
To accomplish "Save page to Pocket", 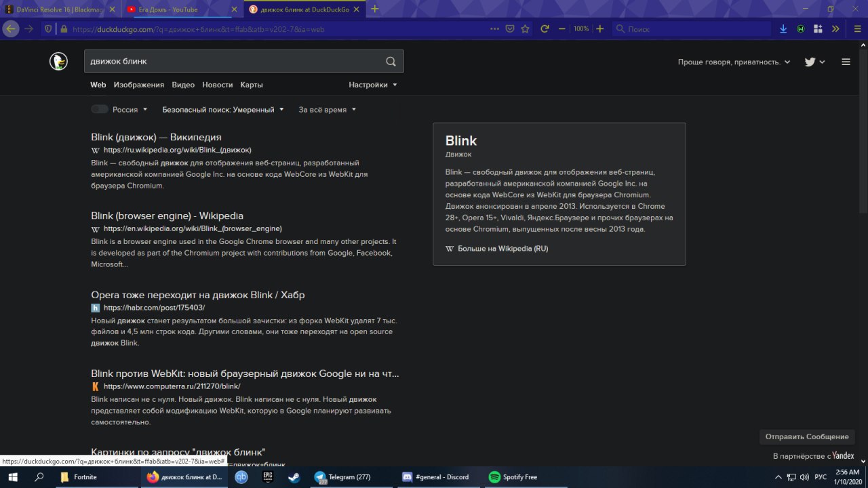I will (511, 29).
